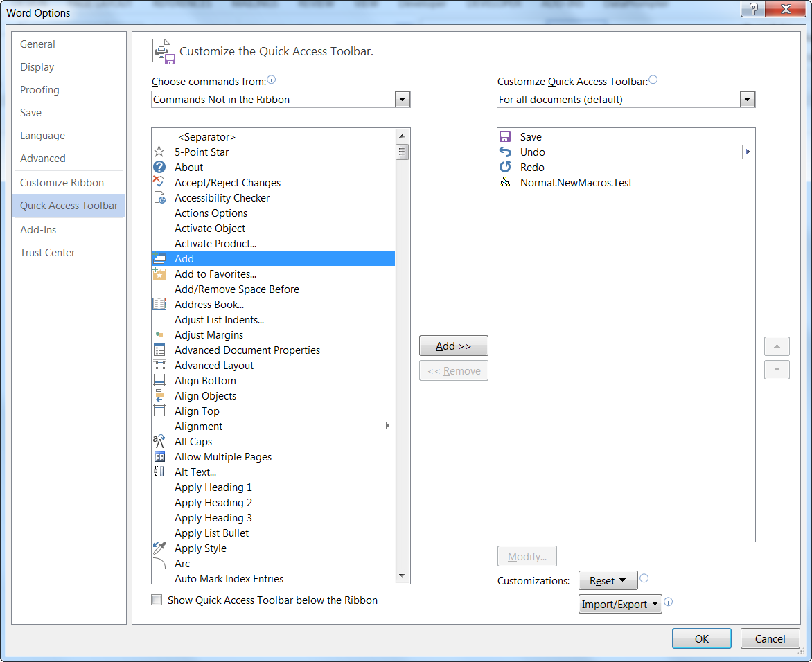Open the Reset dropdown button
Image resolution: width=812 pixels, height=662 pixels.
pos(608,581)
